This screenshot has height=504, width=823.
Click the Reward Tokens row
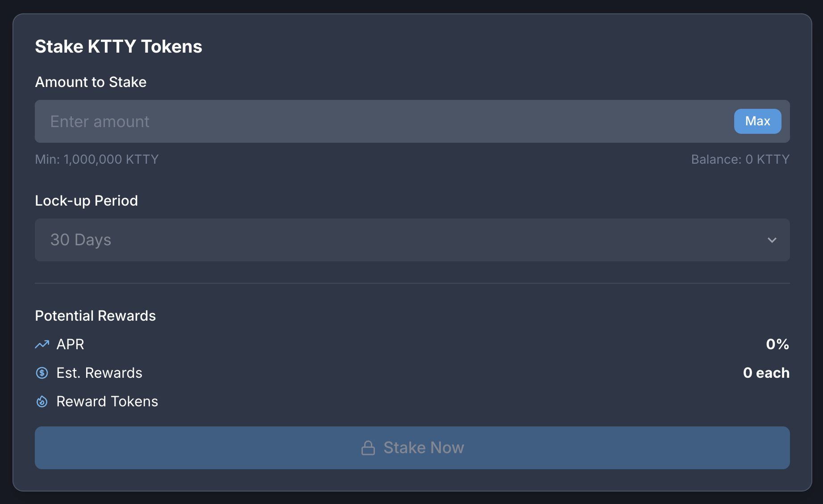tap(107, 401)
